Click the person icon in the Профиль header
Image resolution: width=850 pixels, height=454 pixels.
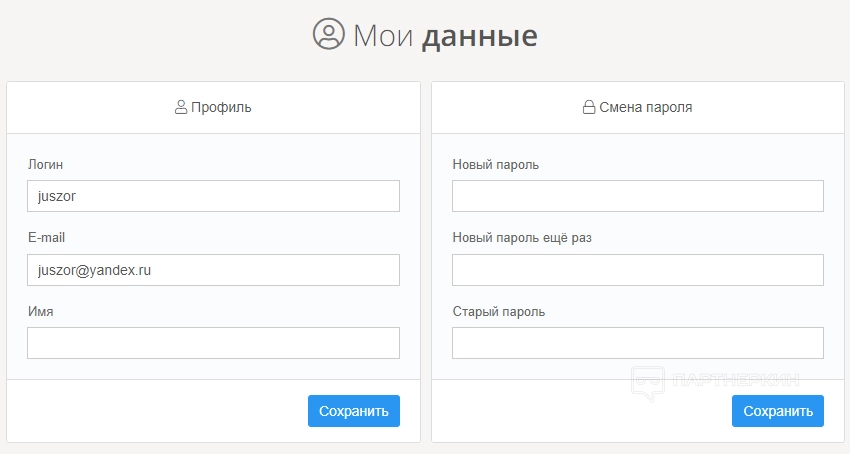click(x=181, y=107)
